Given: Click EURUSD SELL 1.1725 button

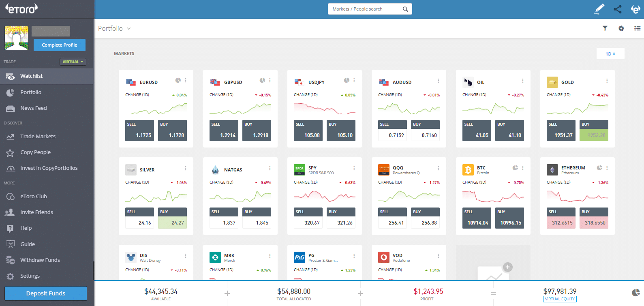Looking at the screenshot, I should (x=139, y=131).
